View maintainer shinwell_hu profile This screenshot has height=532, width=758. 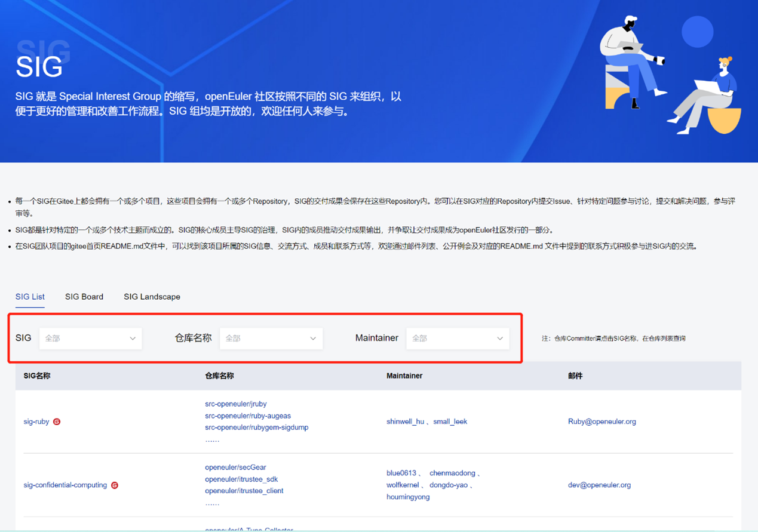coord(405,422)
